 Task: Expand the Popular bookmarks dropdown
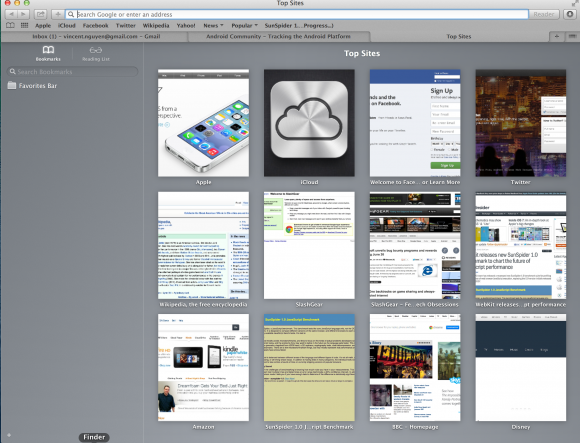(x=245, y=26)
